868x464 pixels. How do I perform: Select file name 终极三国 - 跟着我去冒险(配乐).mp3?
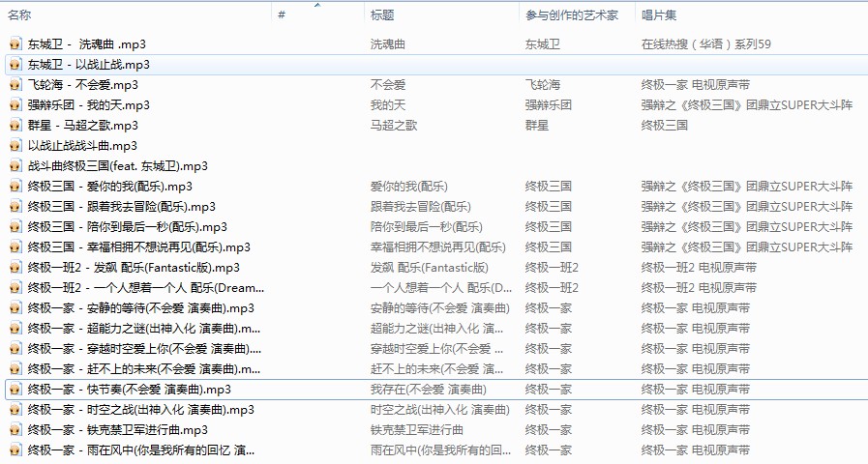point(122,207)
